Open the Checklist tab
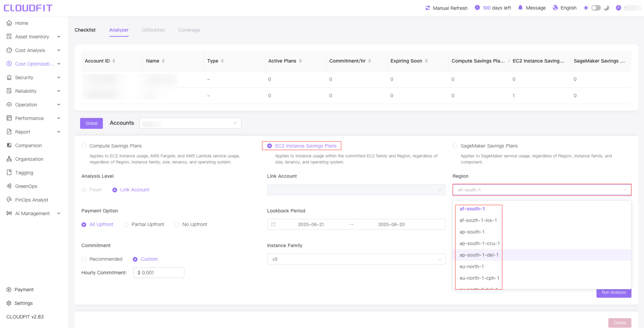This screenshot has height=328, width=644. [85, 30]
